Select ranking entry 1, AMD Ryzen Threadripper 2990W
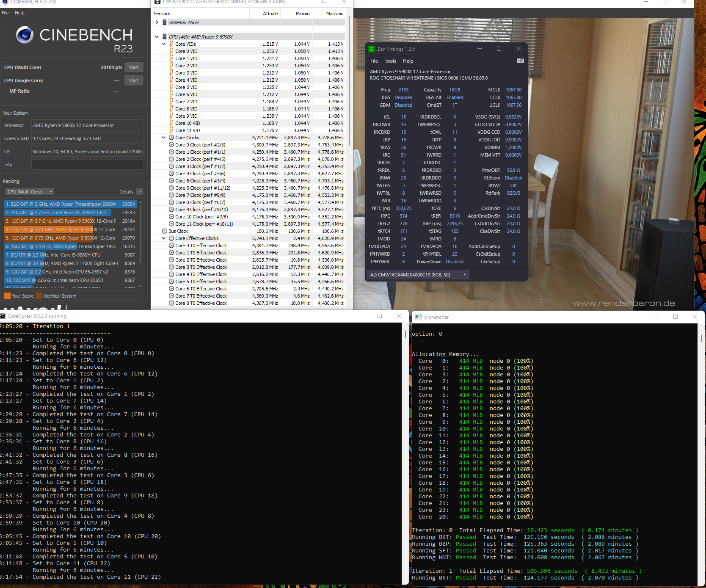The height and width of the screenshot is (588, 706). (x=70, y=204)
